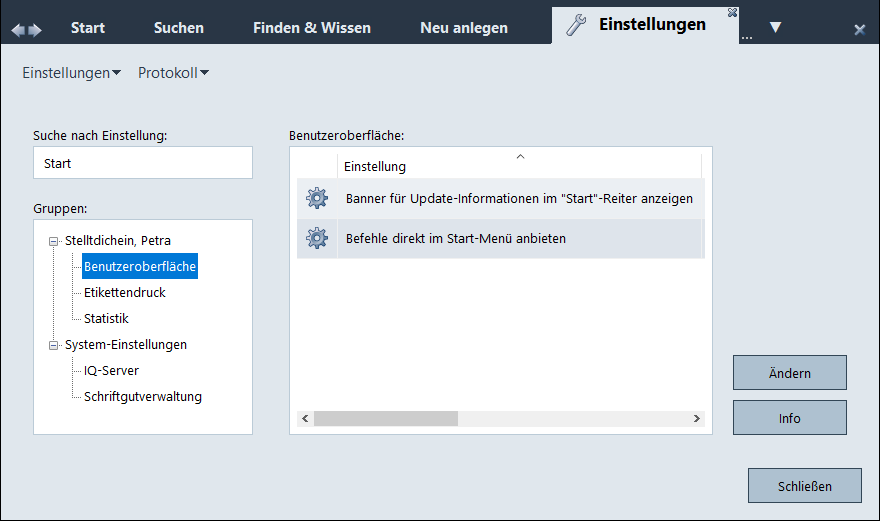Open the Einstellungen dropdown menu
880x521 pixels.
pos(71,73)
